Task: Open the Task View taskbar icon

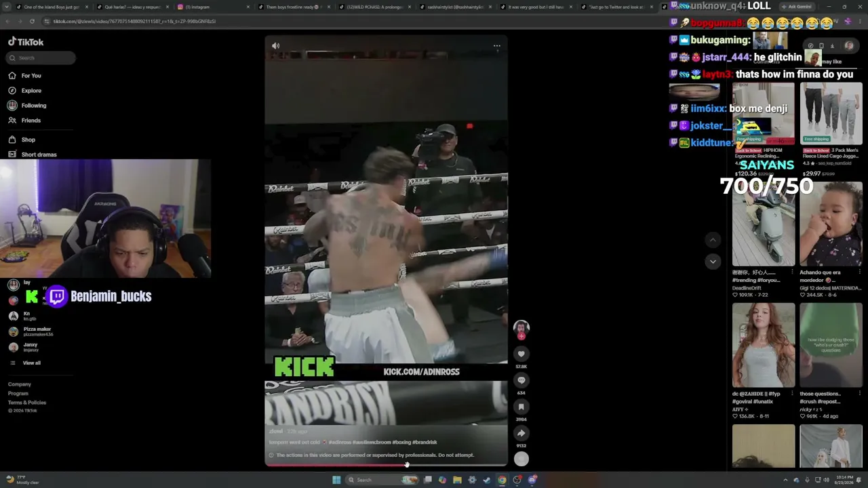Action: coord(428,480)
